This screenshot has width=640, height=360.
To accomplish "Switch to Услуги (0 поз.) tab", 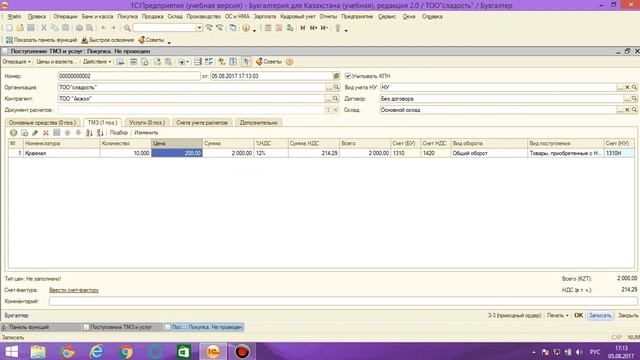I will (x=147, y=122).
